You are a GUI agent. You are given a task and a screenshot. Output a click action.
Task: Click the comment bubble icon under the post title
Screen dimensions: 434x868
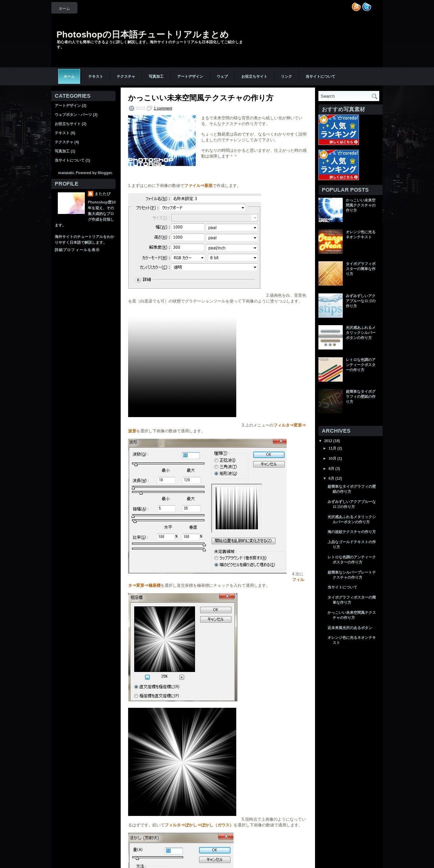[x=149, y=108]
